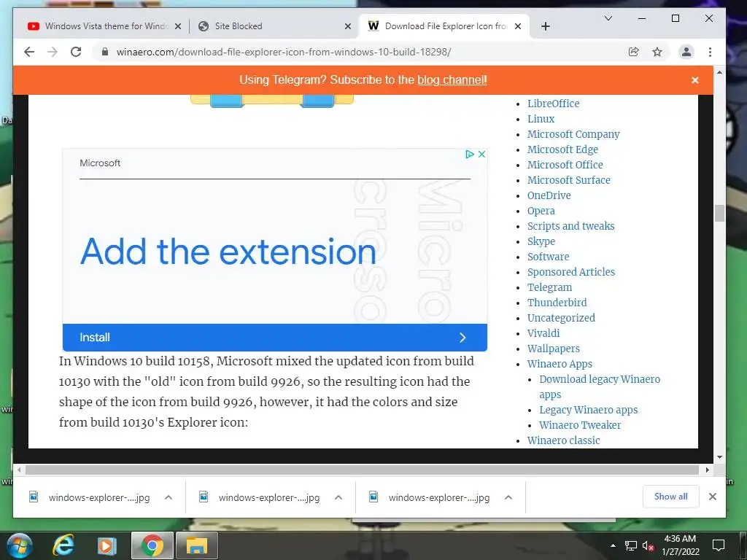Open the Thunderbird category
747x560 pixels.
[557, 303]
